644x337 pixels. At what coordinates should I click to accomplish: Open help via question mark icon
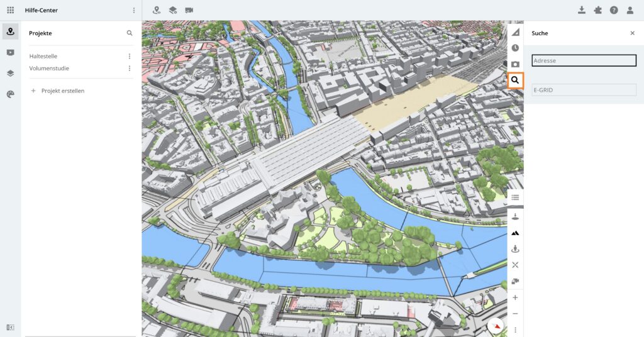tap(613, 10)
